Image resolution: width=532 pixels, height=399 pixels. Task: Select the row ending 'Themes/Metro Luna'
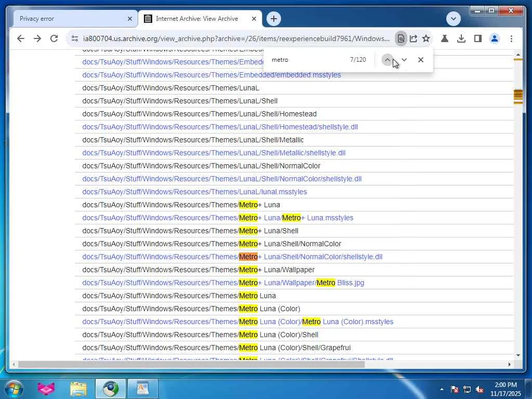point(294,296)
